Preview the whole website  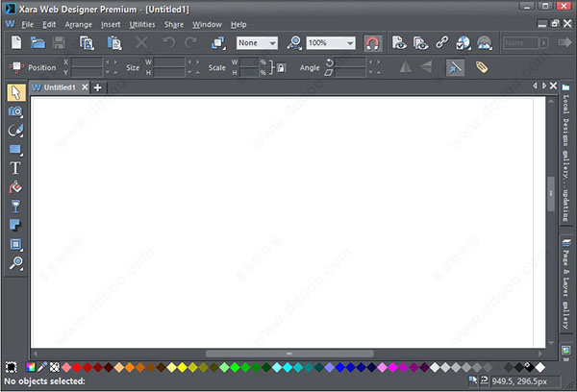pos(420,43)
